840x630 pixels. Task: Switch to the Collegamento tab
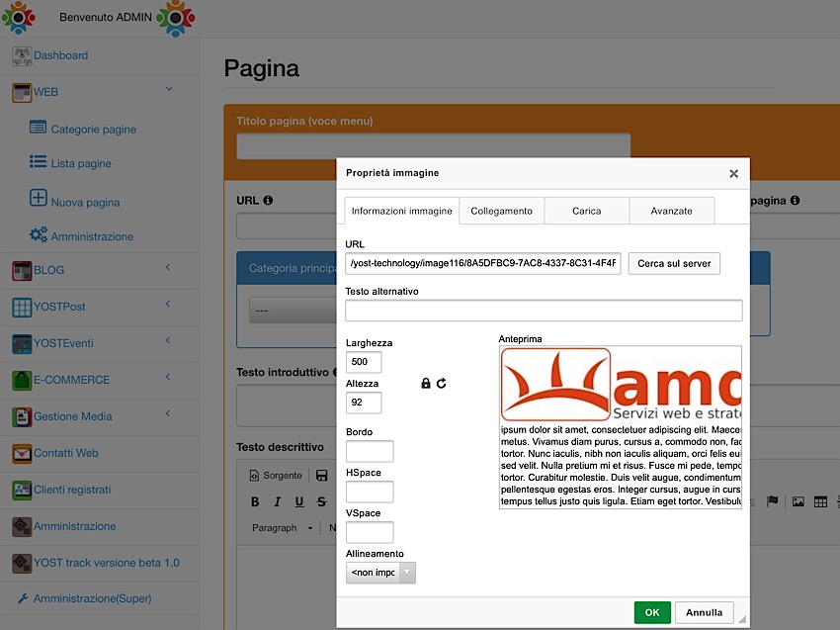(501, 211)
